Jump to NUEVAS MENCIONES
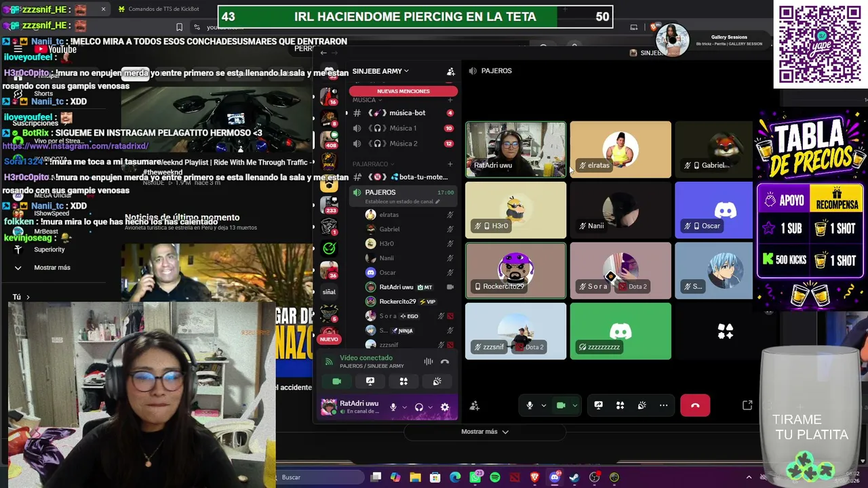Screen dimensions: 868x488 (403, 91)
